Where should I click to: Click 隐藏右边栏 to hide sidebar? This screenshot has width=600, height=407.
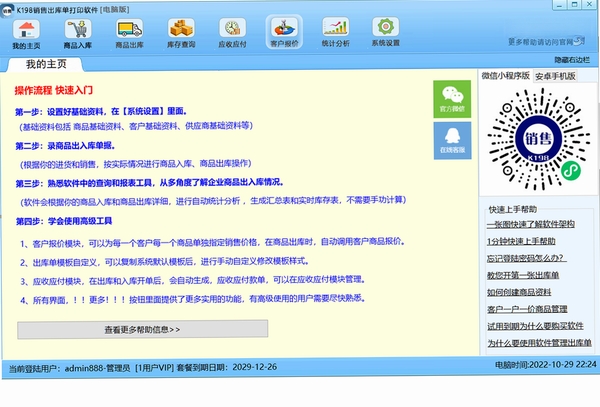pyautogui.click(x=572, y=60)
